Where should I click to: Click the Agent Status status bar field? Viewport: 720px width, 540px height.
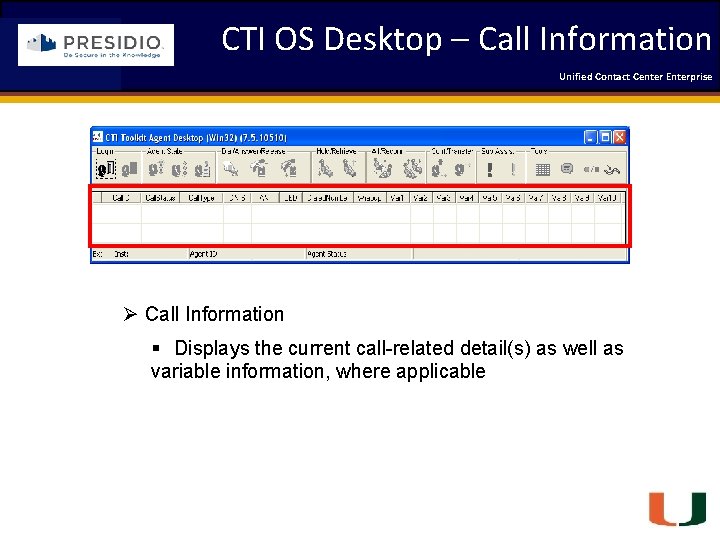(x=360, y=254)
